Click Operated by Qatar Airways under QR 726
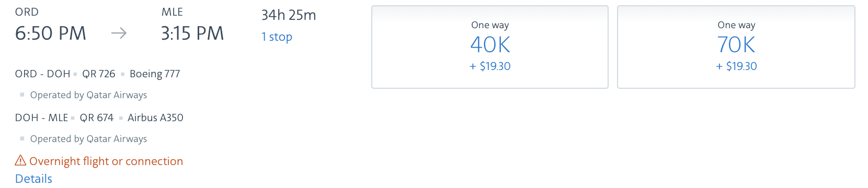The width and height of the screenshot is (868, 188). point(88,95)
